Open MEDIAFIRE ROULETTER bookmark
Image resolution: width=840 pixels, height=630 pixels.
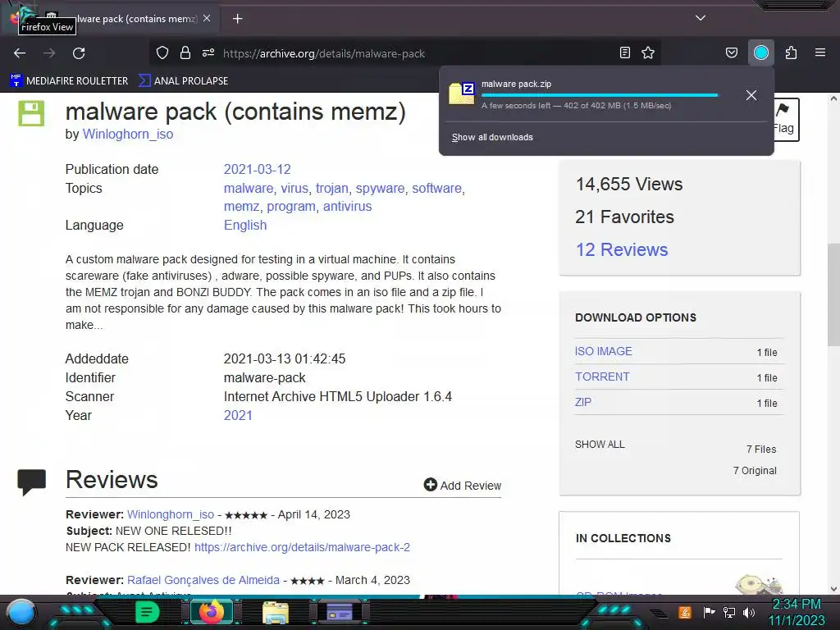(x=69, y=81)
